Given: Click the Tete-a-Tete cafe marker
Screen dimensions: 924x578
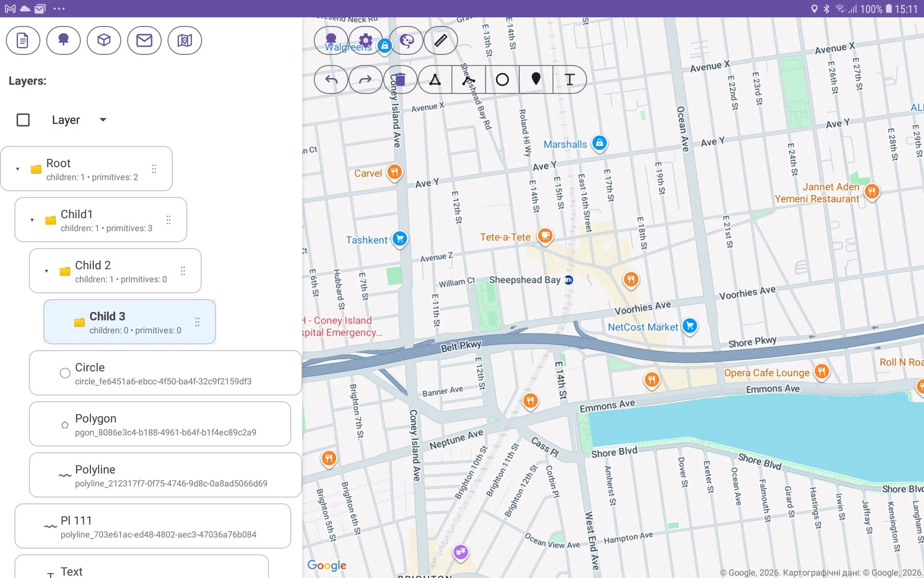Looking at the screenshot, I should tap(545, 236).
